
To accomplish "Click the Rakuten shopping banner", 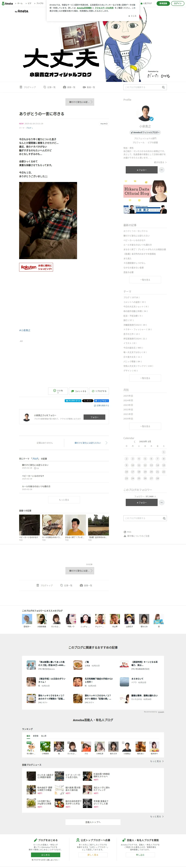I will click(x=36, y=267).
